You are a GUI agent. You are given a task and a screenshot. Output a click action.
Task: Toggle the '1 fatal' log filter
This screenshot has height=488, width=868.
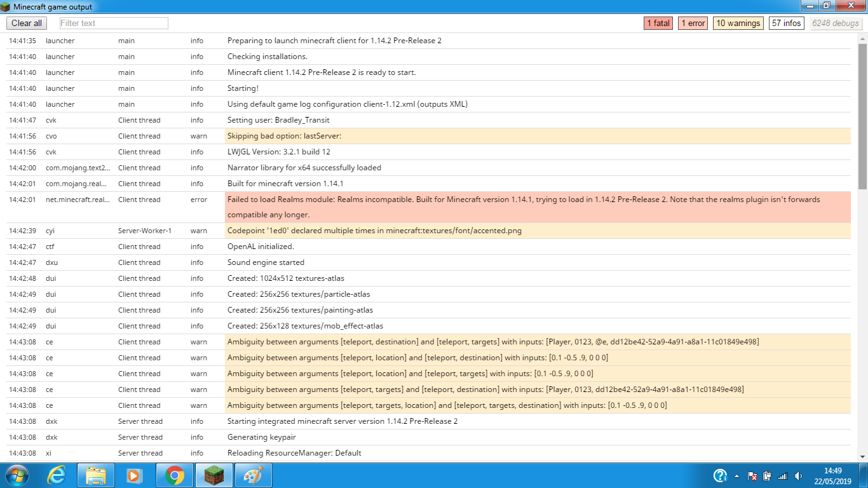tap(658, 24)
